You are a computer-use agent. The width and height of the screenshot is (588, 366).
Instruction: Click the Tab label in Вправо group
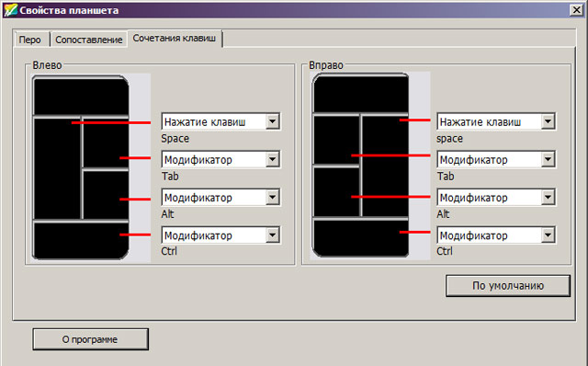pyautogui.click(x=446, y=176)
